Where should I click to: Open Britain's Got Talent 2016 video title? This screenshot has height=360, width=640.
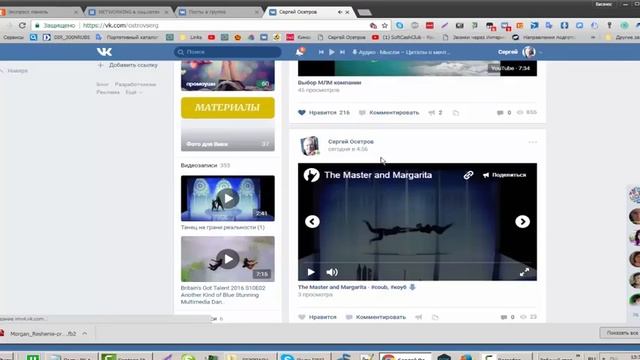pos(223,295)
